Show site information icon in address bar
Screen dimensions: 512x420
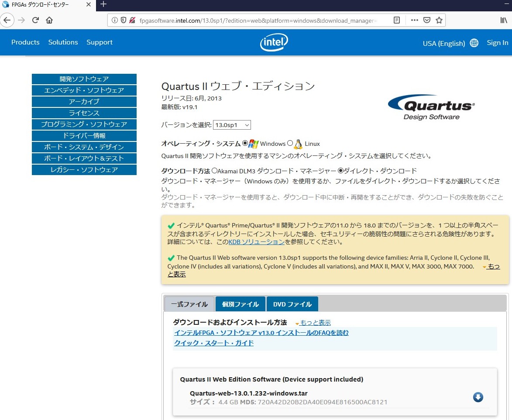115,20
